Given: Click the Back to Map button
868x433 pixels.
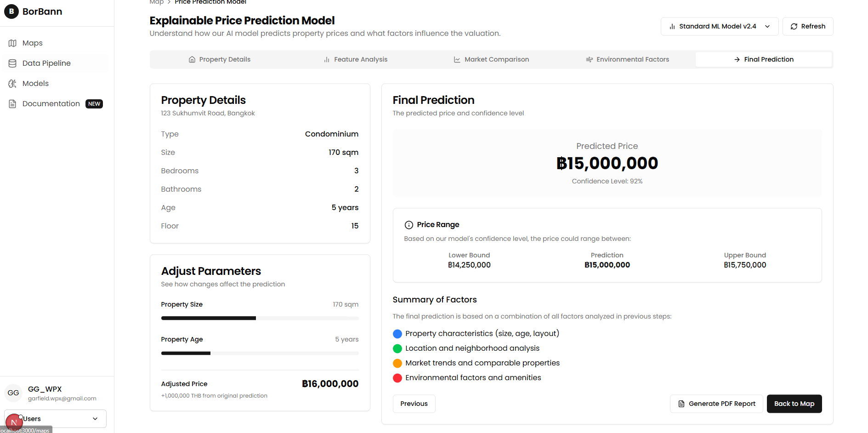Looking at the screenshot, I should (794, 404).
